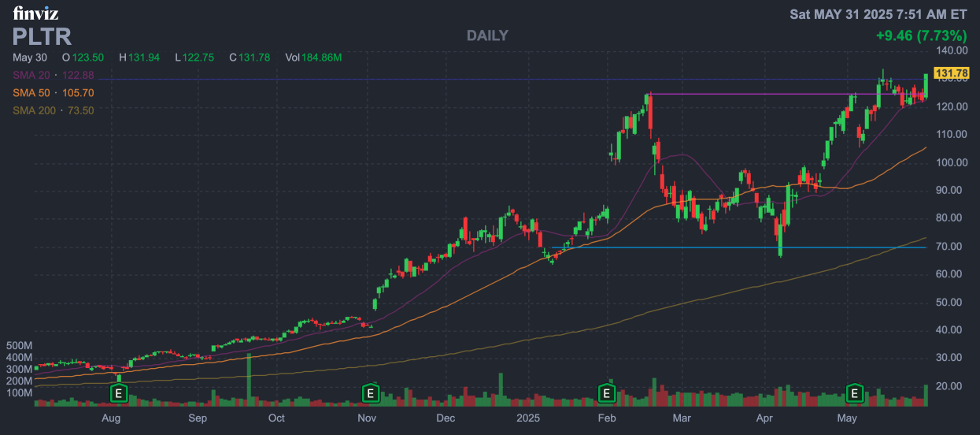Click the Mar month label
980x435 pixels.
pyautogui.click(x=682, y=418)
